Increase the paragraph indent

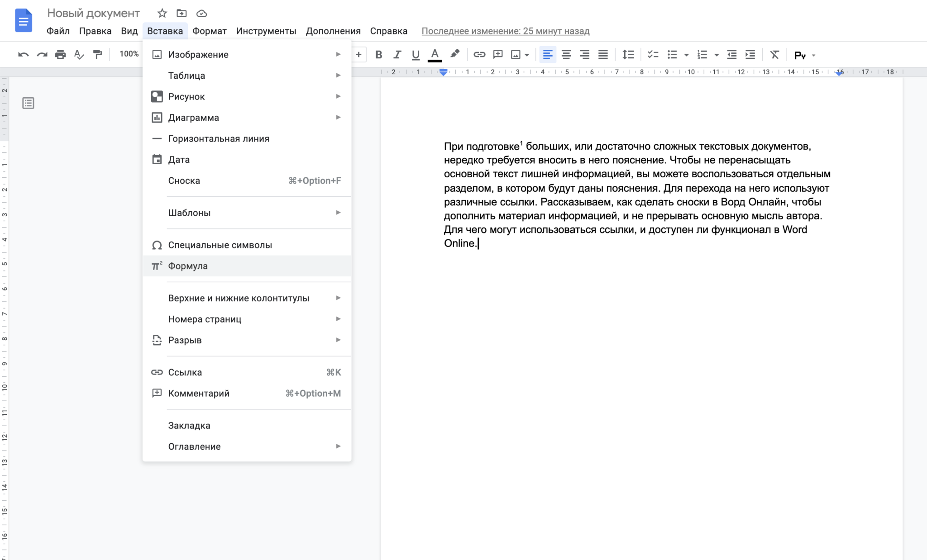(x=750, y=55)
